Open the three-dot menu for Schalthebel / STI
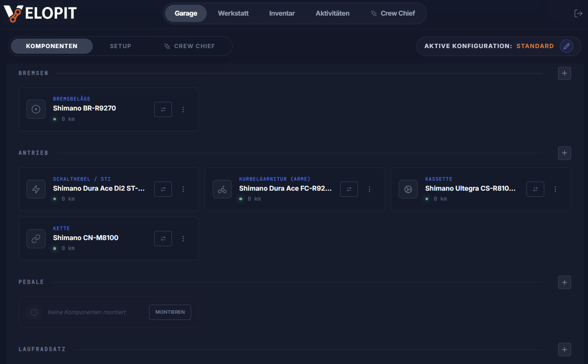 pos(183,189)
